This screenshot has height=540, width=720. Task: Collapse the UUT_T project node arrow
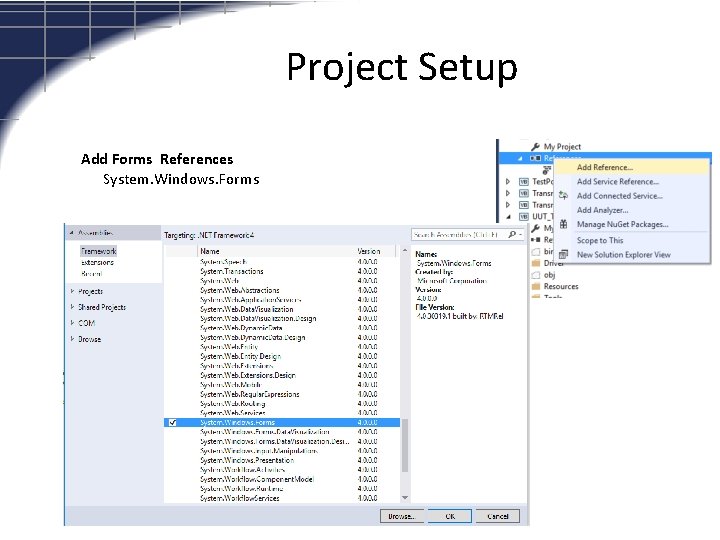[x=508, y=217]
